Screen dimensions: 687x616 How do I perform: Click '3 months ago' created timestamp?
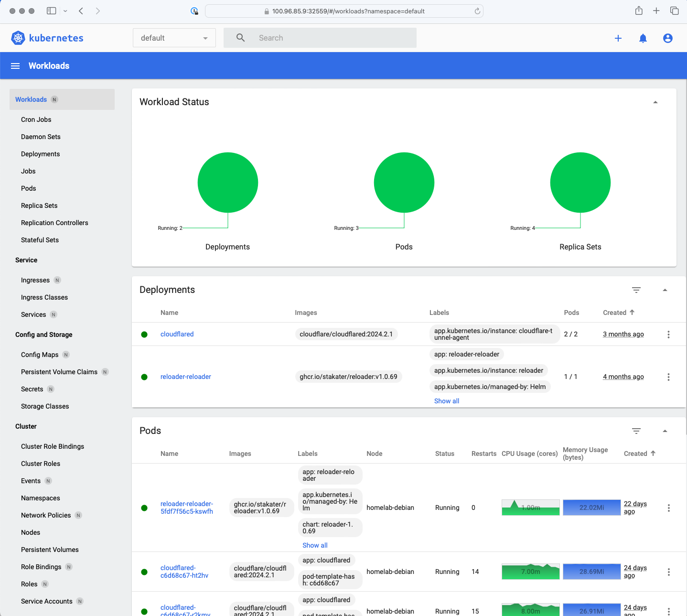pyautogui.click(x=623, y=334)
